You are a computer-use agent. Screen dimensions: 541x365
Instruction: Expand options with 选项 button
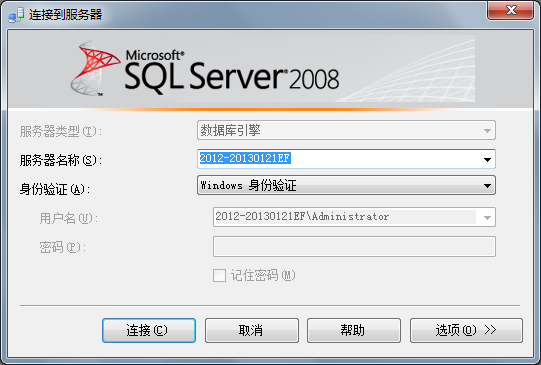(x=466, y=331)
